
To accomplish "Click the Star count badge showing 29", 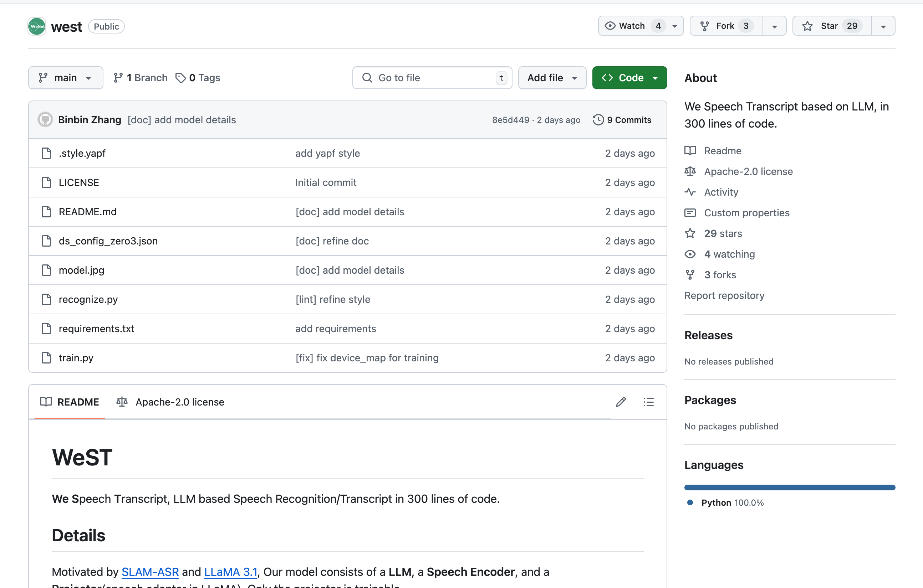I will (x=852, y=26).
